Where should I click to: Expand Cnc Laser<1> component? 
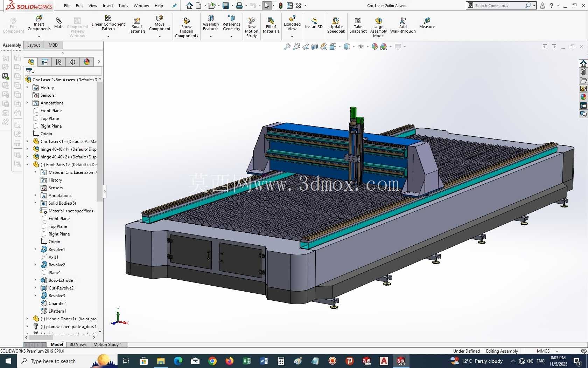click(x=27, y=142)
